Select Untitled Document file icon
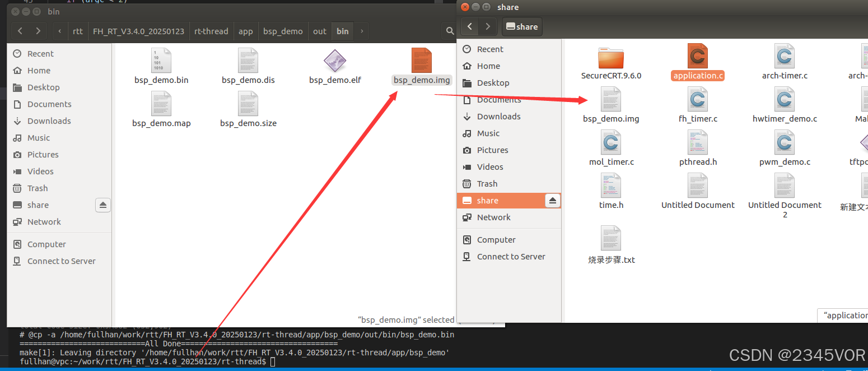The image size is (868, 371). [x=698, y=186]
